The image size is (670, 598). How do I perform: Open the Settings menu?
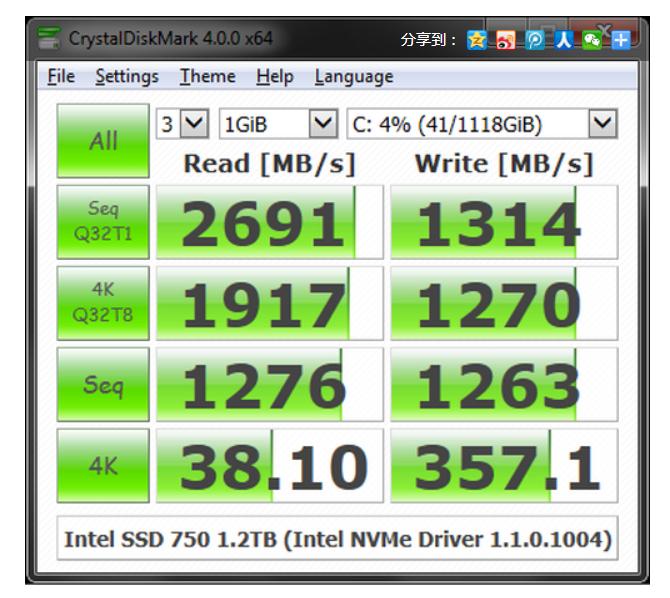click(127, 77)
